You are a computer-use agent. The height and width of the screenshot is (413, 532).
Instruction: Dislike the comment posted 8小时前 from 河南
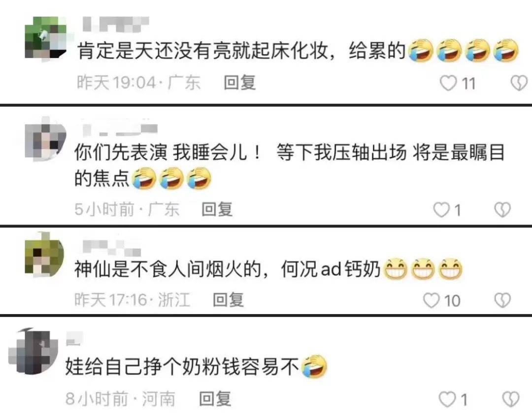511,399
